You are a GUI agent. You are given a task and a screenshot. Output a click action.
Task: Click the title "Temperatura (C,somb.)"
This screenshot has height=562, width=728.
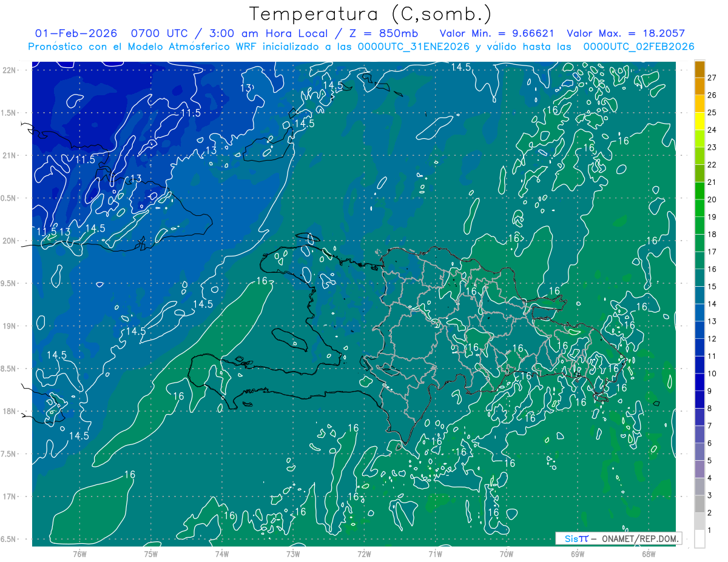point(370,14)
